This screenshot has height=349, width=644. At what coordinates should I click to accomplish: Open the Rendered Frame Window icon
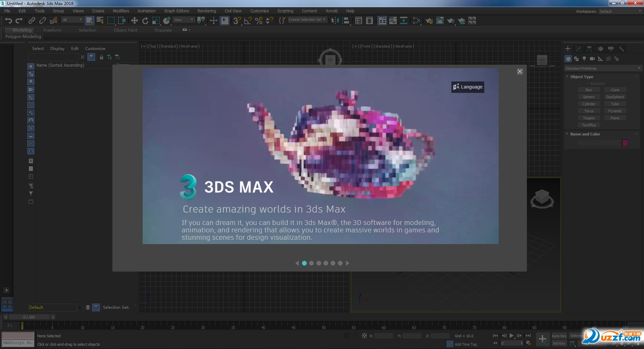440,21
